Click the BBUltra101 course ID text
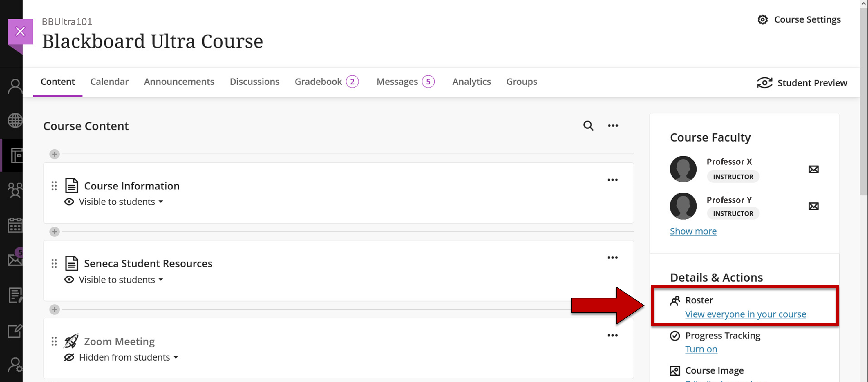The image size is (868, 382). click(67, 22)
